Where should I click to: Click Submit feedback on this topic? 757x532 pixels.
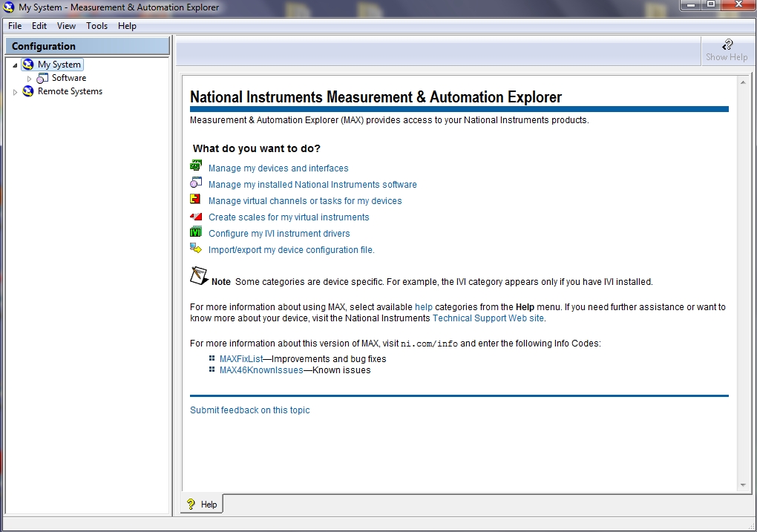point(249,410)
